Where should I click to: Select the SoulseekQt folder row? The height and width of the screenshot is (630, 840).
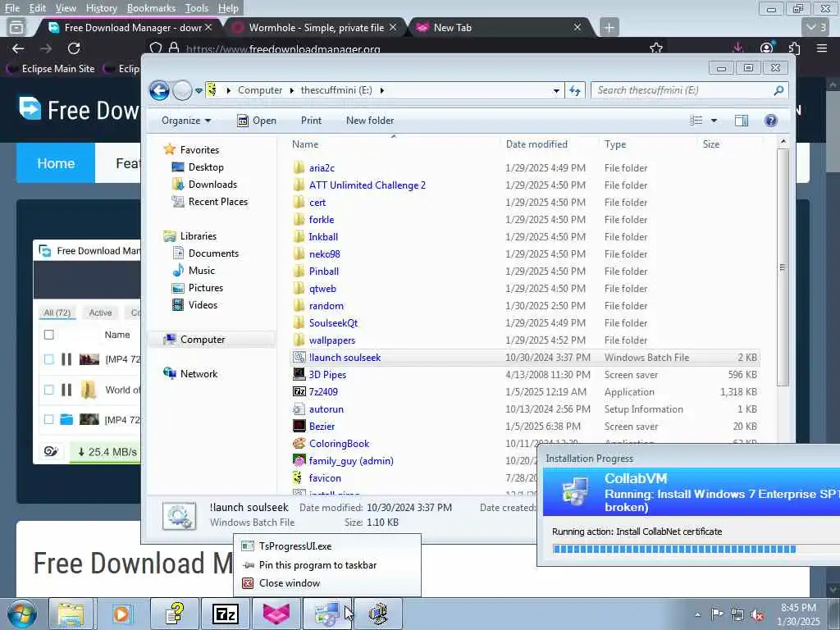coord(525,323)
